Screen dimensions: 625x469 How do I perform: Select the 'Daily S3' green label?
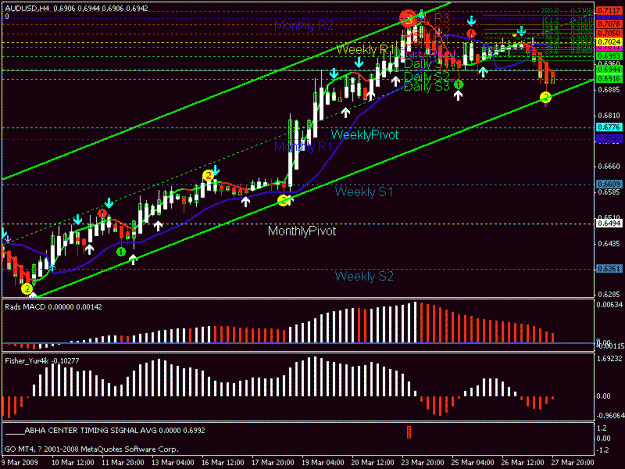426,86
